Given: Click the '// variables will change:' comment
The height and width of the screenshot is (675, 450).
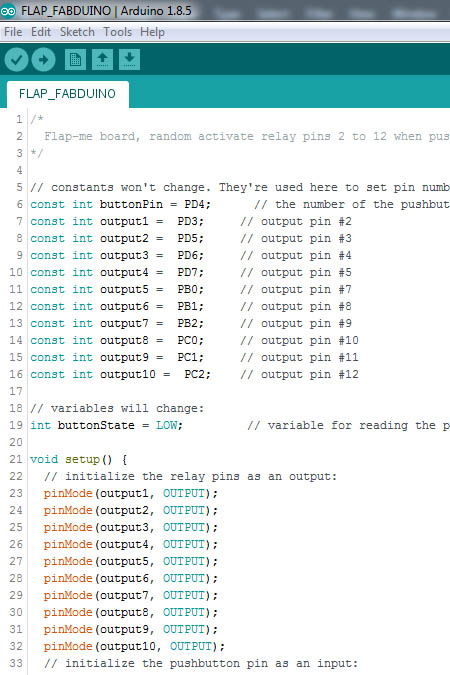Looking at the screenshot, I should tap(117, 408).
